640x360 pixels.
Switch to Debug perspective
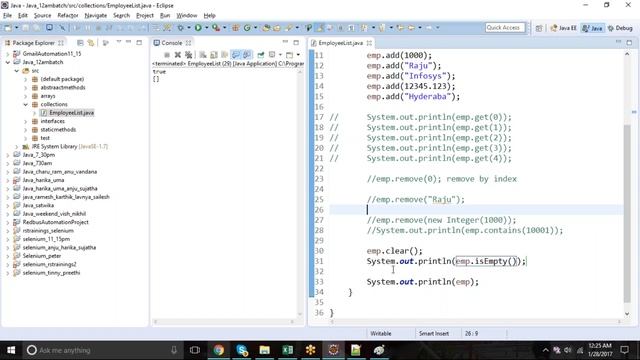point(620,28)
